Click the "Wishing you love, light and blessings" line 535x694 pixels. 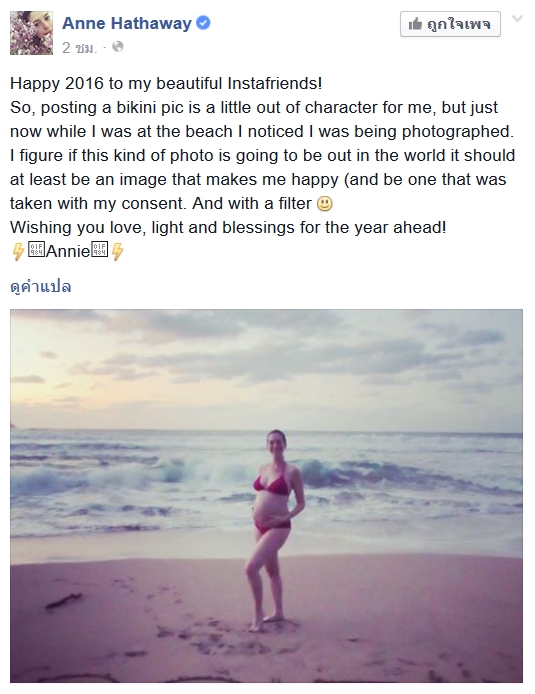point(228,227)
